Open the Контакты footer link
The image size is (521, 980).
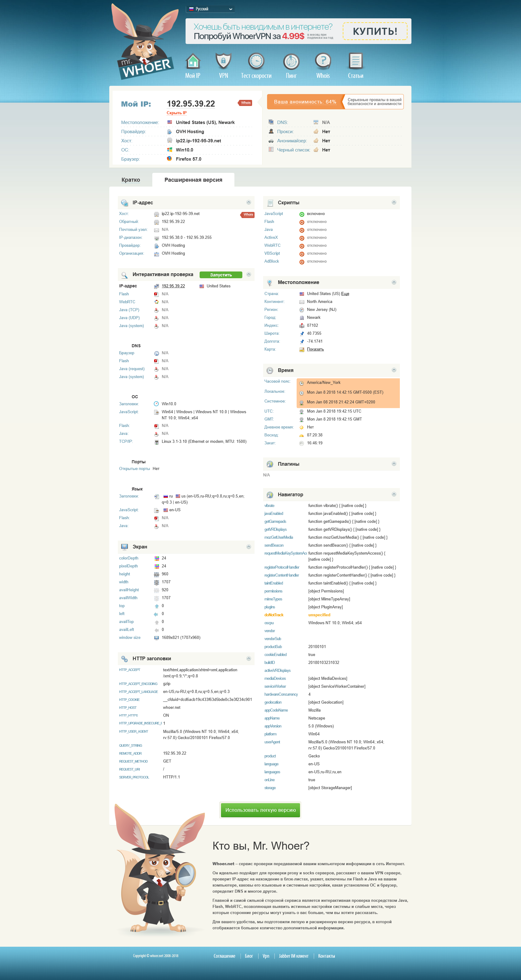click(326, 956)
